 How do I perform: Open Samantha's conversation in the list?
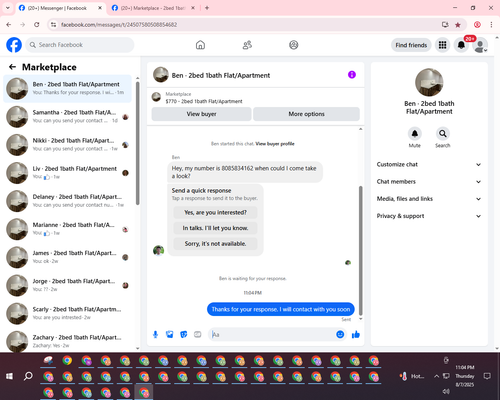(68, 117)
